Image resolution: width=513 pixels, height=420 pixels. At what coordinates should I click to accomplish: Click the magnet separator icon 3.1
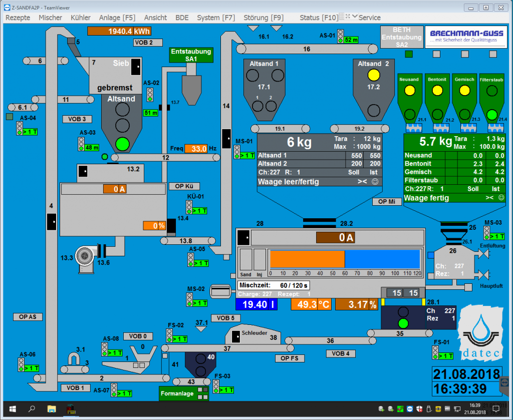74,358
